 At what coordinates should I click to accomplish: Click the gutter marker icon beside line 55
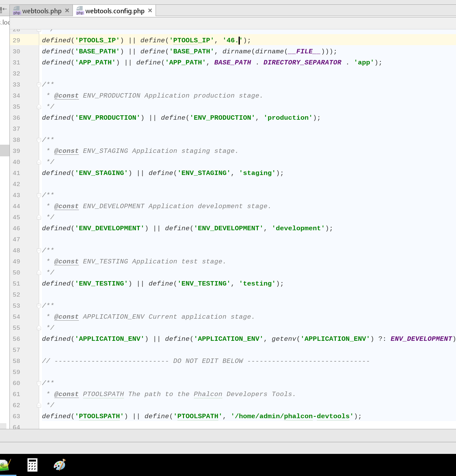(39, 328)
